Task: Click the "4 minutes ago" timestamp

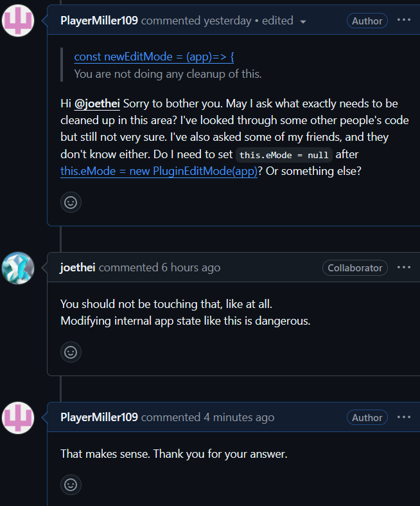Action: [x=239, y=417]
